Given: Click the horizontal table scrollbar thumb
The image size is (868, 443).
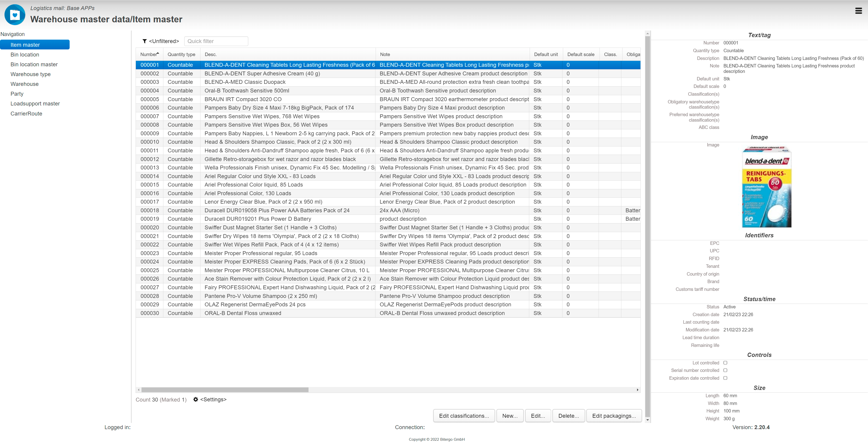Looking at the screenshot, I should [225, 390].
